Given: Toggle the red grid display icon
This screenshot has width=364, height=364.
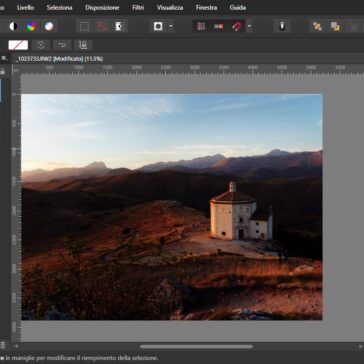Looking at the screenshot, I should pyautogui.click(x=201, y=26).
